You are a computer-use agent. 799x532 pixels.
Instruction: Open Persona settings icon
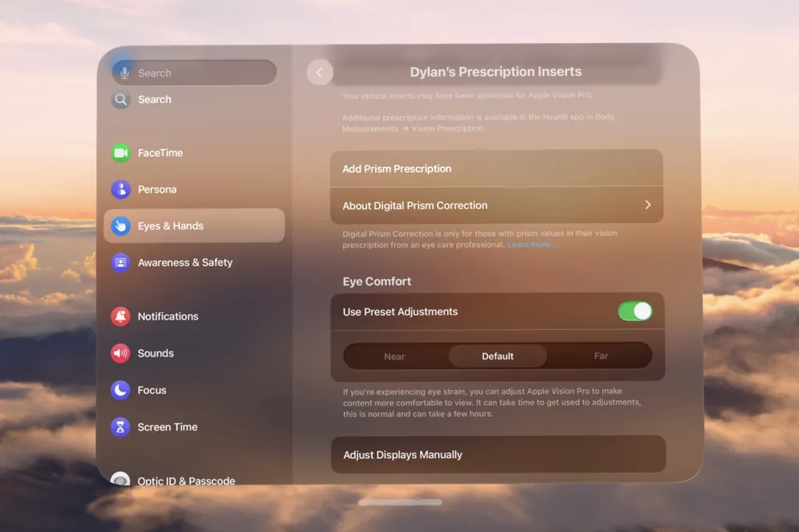120,190
